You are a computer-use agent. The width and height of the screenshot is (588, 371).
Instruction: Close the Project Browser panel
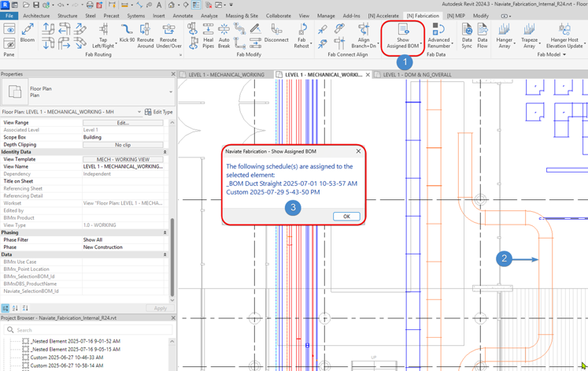click(173, 317)
